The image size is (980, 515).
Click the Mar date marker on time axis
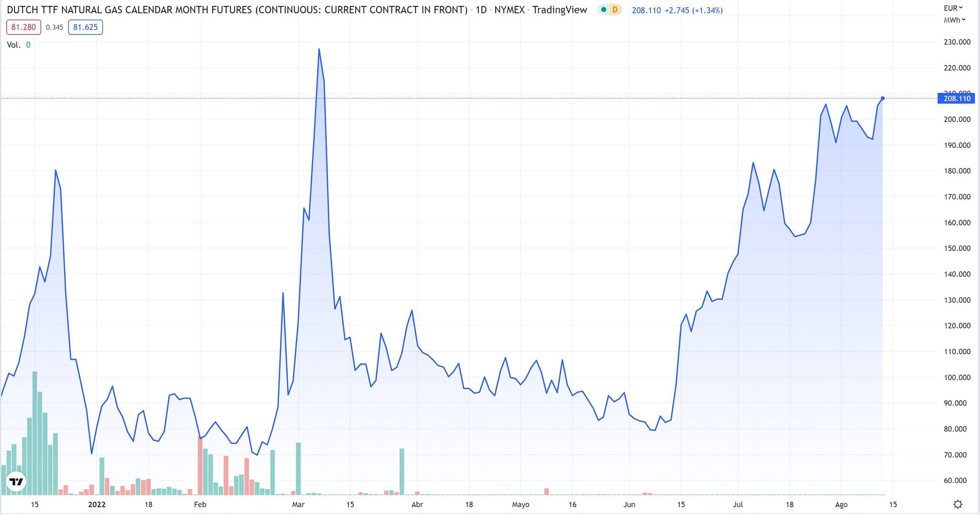(299, 504)
